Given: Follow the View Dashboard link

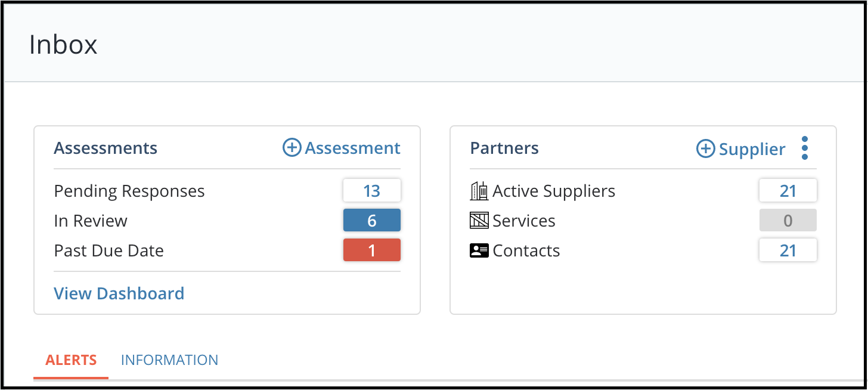Looking at the screenshot, I should pos(119,293).
